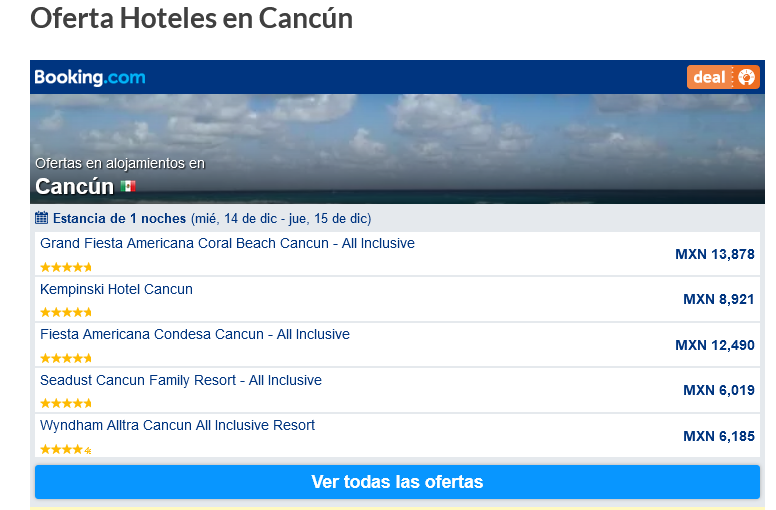
Task: Open Grand Fiesta Americana Coral Beach link
Action: (x=227, y=243)
